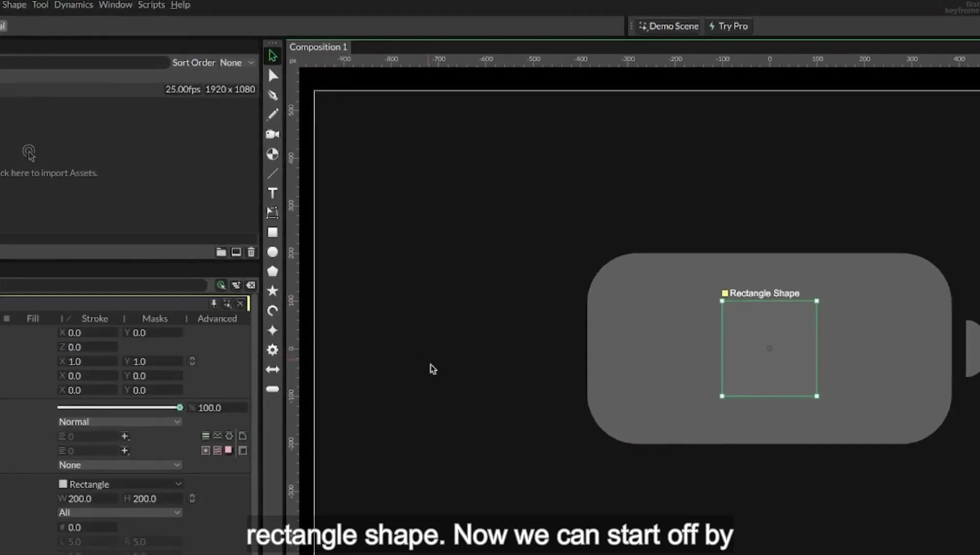Screen dimensions: 980x555
Task: Select the Star shape tool
Action: tap(273, 291)
